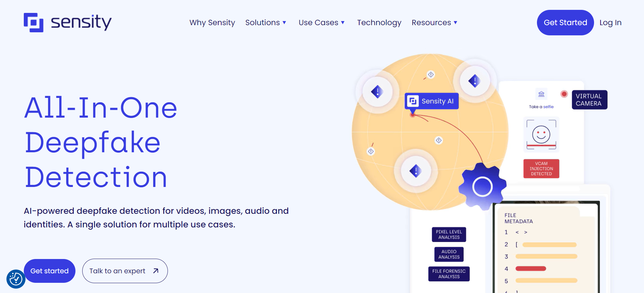Image resolution: width=644 pixels, height=293 pixels.
Task: Click the smiley face scan icon
Action: coord(541,135)
